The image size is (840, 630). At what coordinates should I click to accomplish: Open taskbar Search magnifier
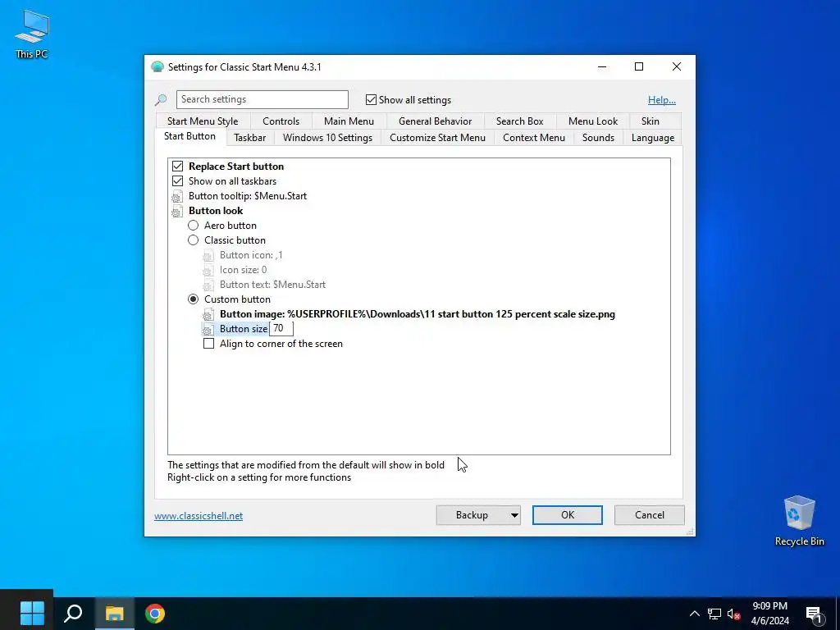pyautogui.click(x=73, y=614)
